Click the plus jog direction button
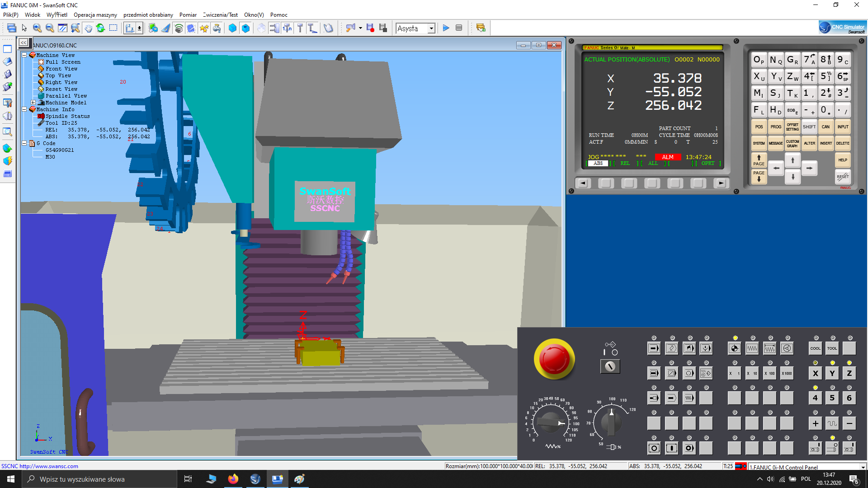Viewport: 868px width, 488px height. (x=815, y=423)
